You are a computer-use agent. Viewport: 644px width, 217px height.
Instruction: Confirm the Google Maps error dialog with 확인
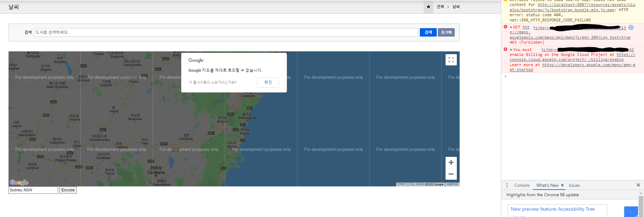click(268, 82)
